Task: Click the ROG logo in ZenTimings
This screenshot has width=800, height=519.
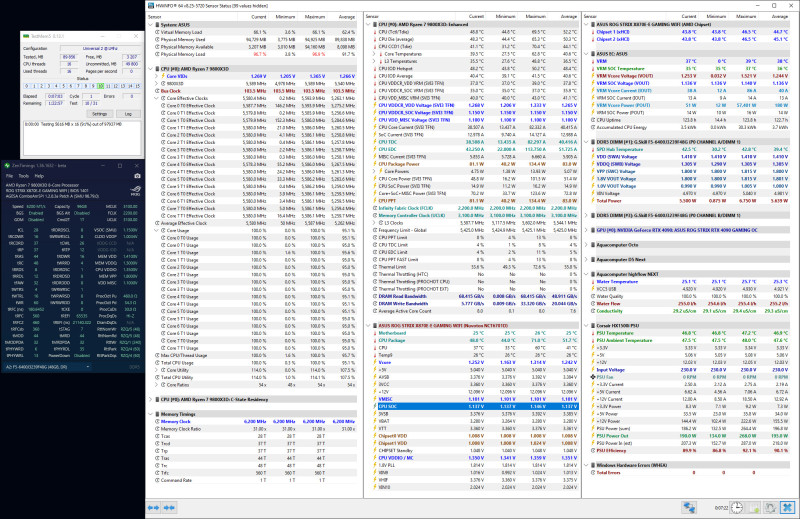Action: [135, 191]
